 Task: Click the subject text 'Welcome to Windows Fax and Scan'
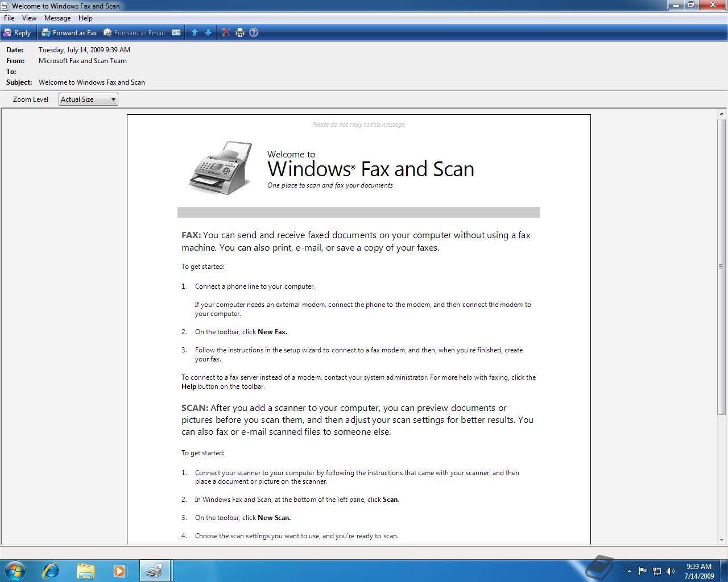click(92, 82)
